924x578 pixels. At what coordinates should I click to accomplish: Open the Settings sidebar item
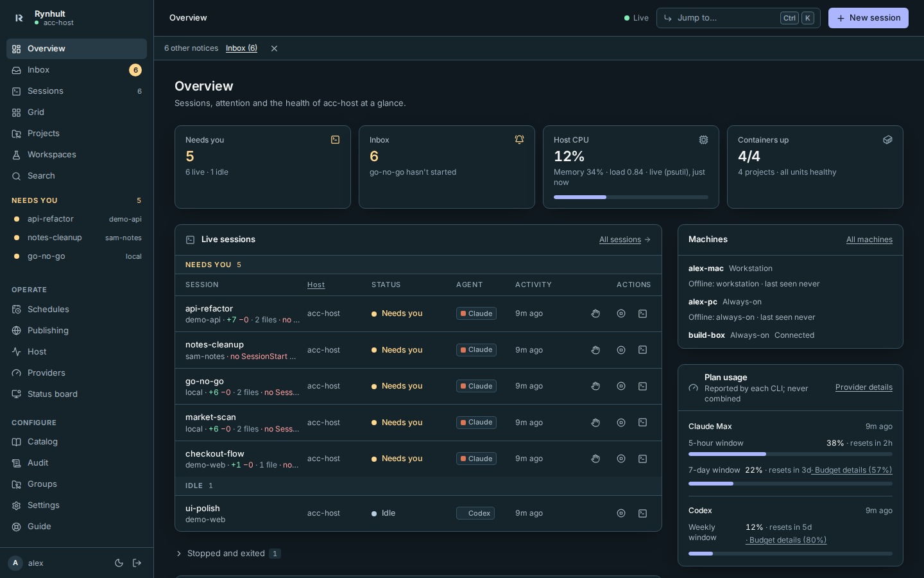[x=76, y=505]
